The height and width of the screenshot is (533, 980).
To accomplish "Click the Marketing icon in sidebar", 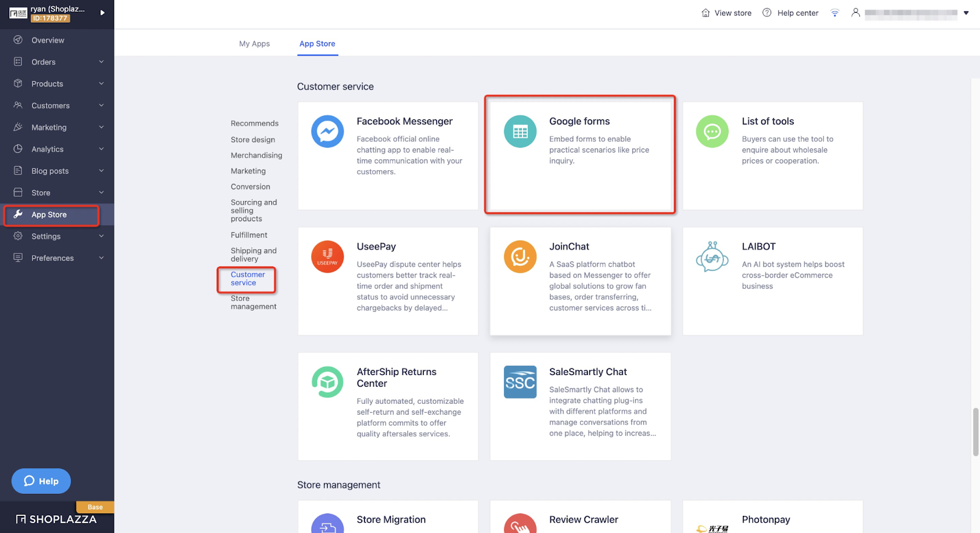I will [x=18, y=127].
